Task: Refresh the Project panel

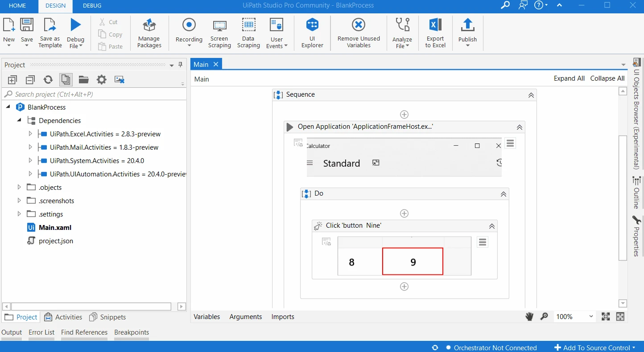Action: click(x=48, y=80)
